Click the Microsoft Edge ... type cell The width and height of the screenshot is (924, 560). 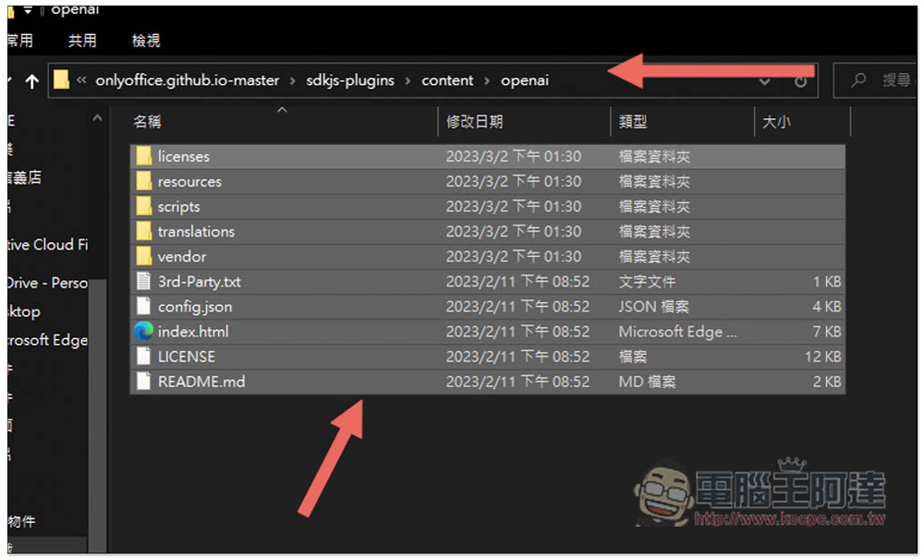click(x=677, y=332)
